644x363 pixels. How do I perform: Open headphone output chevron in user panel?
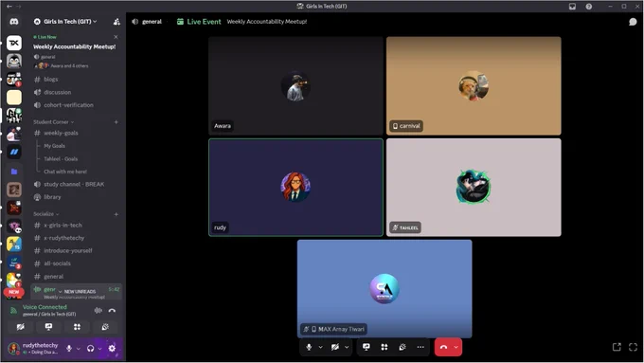coord(99,349)
